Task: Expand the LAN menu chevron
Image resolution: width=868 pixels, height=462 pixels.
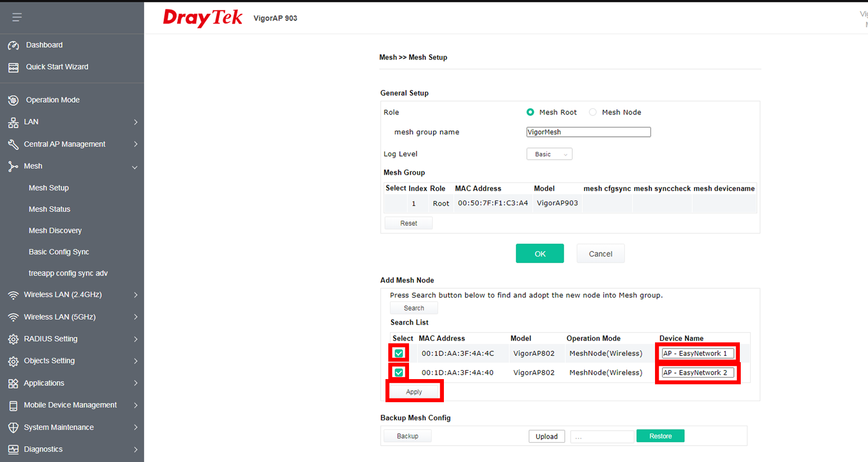Action: 136,122
